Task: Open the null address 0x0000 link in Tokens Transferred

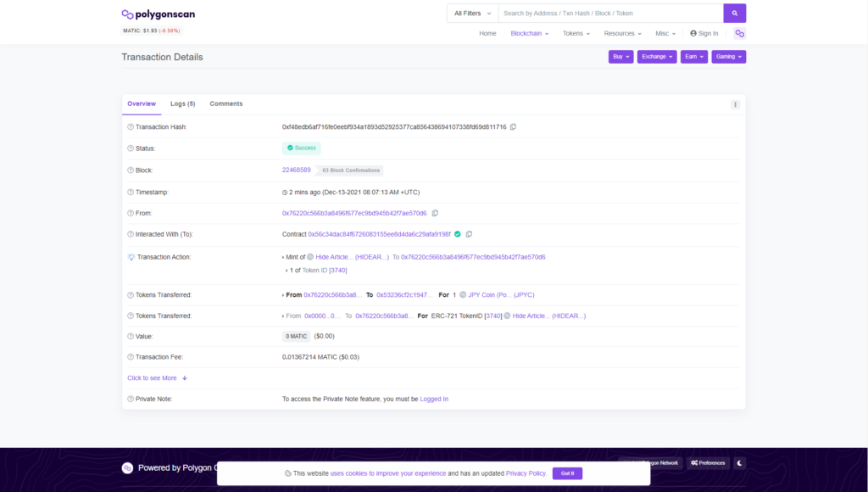Action: point(322,316)
